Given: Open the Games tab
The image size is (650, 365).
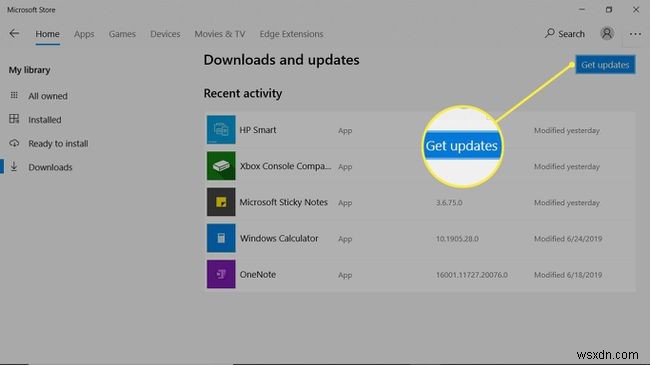Looking at the screenshot, I should pos(122,34).
